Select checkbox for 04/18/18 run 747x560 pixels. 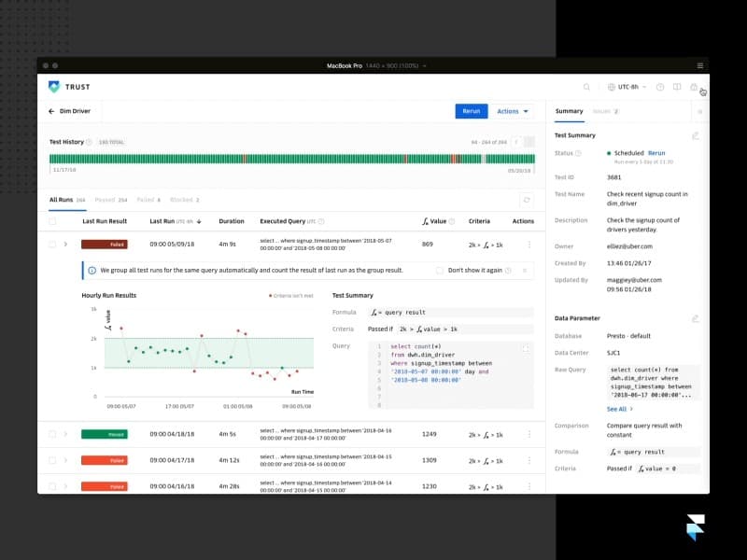point(52,434)
